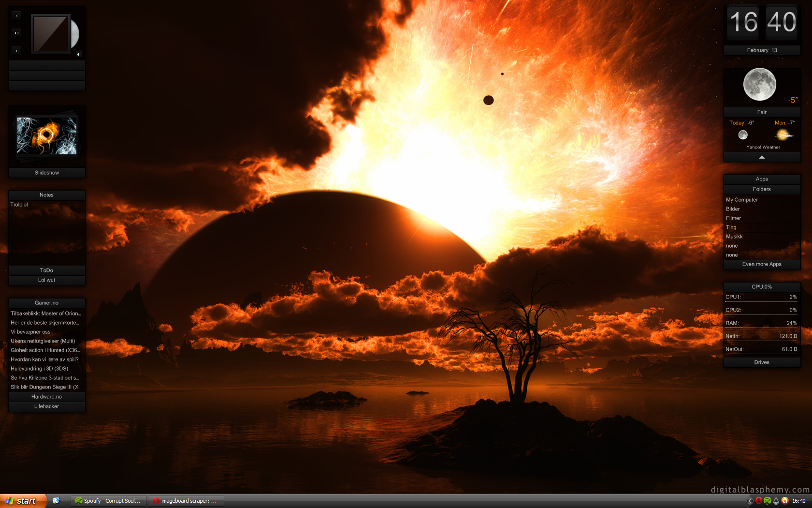Switch to the Lifehacker feed
Image resolution: width=812 pixels, height=508 pixels.
47,406
